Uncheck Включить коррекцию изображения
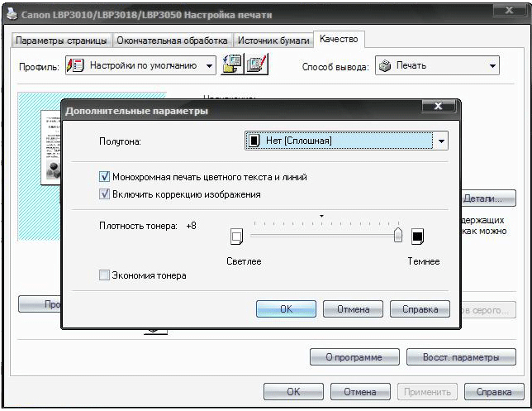This screenshot has height=411, width=532. (105, 194)
